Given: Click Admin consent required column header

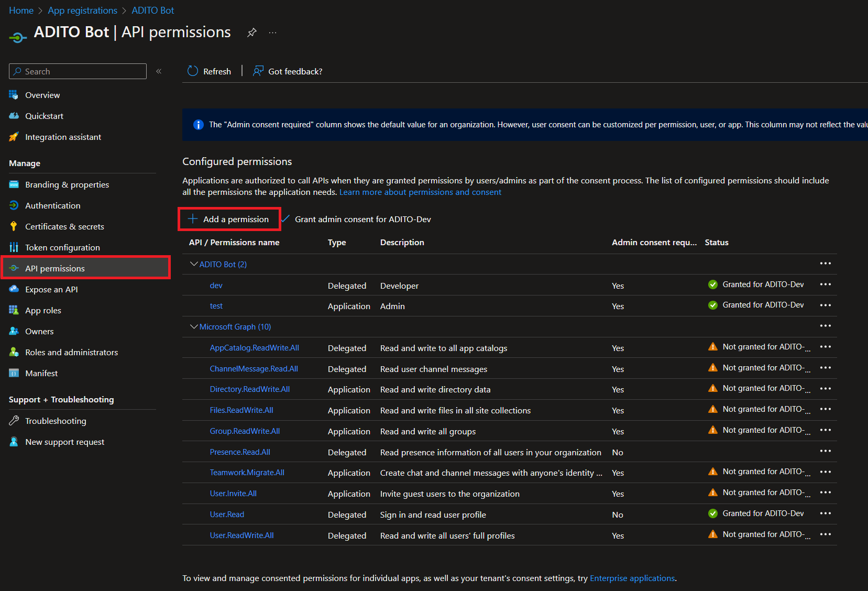Looking at the screenshot, I should 654,243.
